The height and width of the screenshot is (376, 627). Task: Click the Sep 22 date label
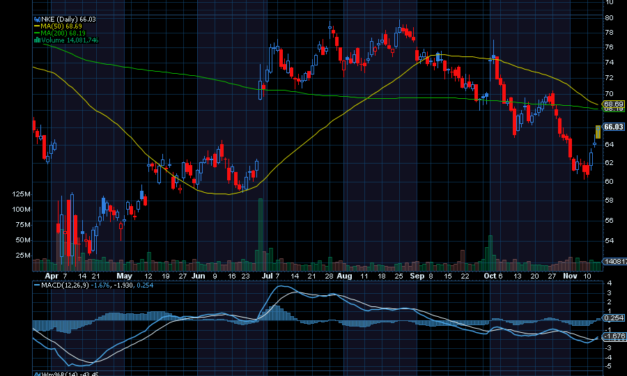(x=465, y=276)
